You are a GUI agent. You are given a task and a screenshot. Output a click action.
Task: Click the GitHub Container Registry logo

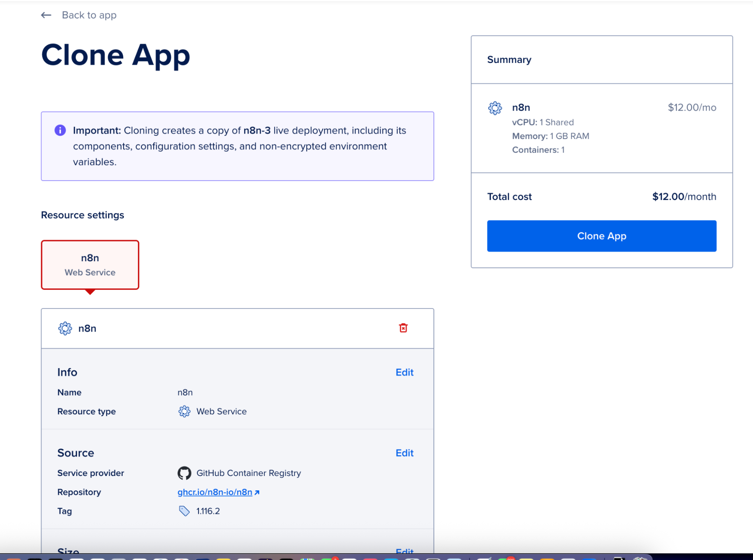pos(185,473)
